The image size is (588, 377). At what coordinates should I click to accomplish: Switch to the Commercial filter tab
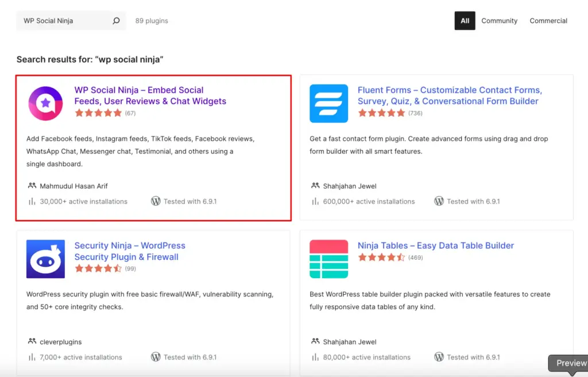[x=548, y=21]
